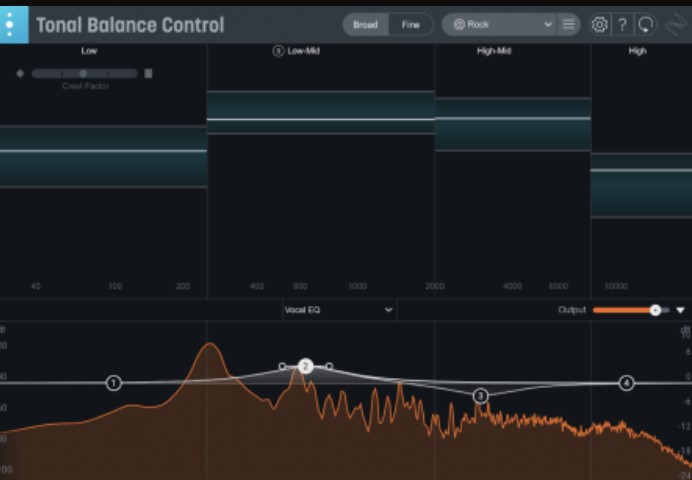Click the High-Mid band label
This screenshot has width=692, height=480.
click(494, 51)
